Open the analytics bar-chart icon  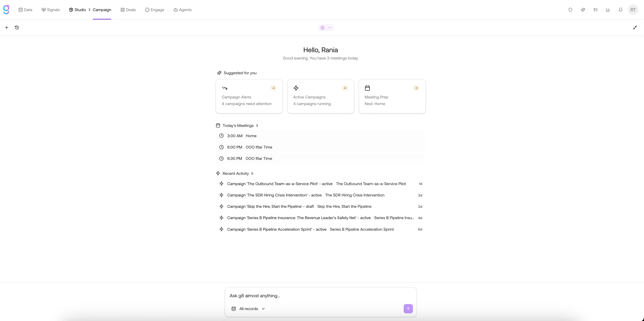point(608,10)
